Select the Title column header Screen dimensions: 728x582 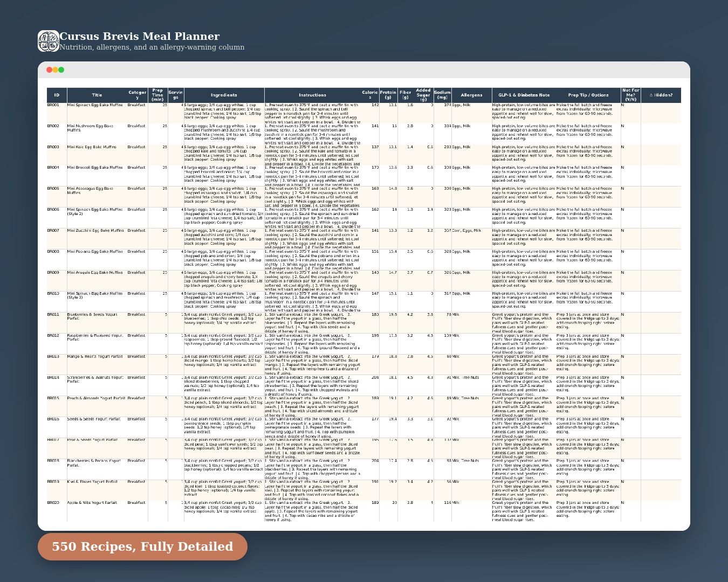[x=97, y=95]
